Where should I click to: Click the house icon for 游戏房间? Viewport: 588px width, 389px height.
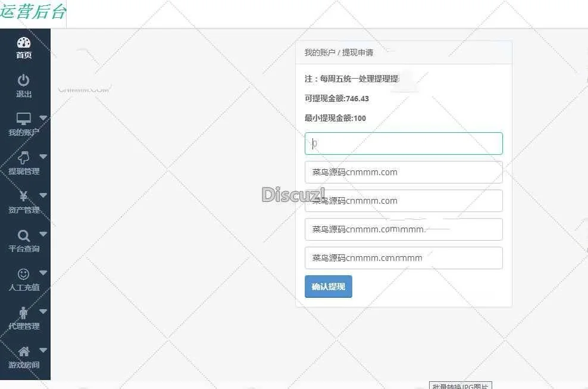pos(24,351)
